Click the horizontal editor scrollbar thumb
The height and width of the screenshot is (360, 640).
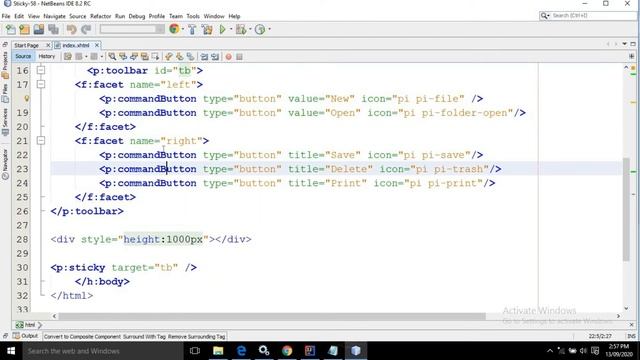click(x=272, y=316)
